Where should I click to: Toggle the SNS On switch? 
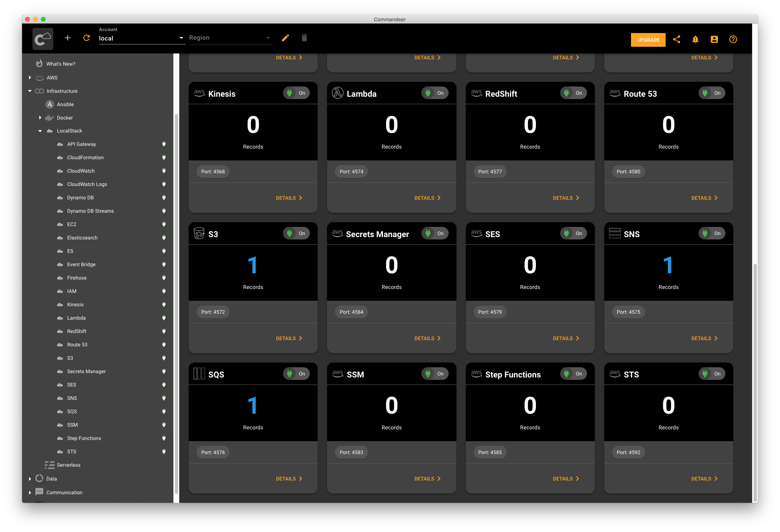click(x=712, y=234)
